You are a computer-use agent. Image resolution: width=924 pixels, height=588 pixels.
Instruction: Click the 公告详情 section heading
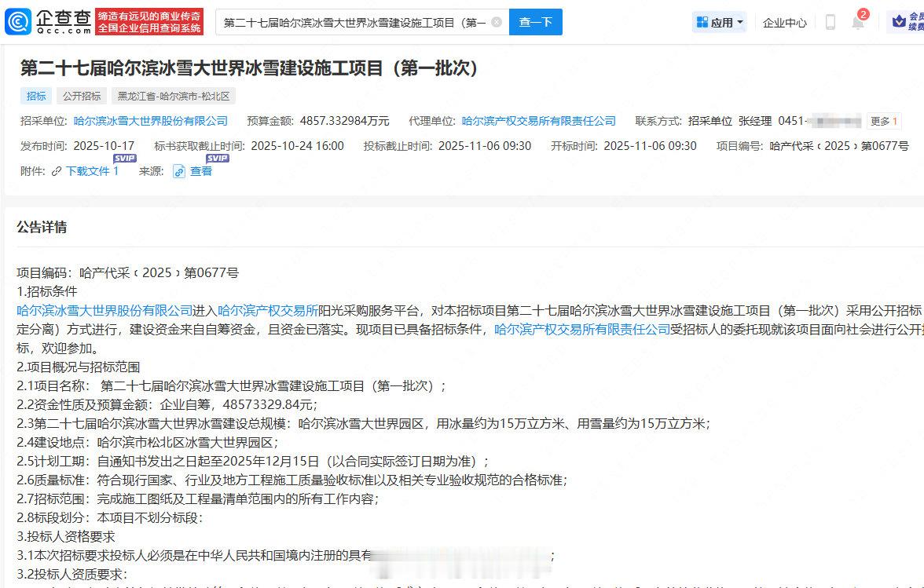pyautogui.click(x=42, y=227)
